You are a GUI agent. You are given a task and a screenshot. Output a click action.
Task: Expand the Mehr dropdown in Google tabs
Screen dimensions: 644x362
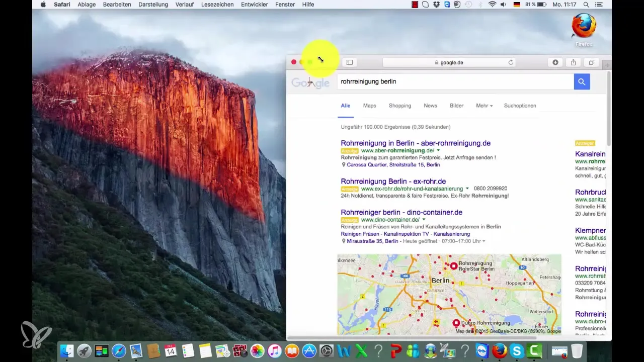coord(484,106)
